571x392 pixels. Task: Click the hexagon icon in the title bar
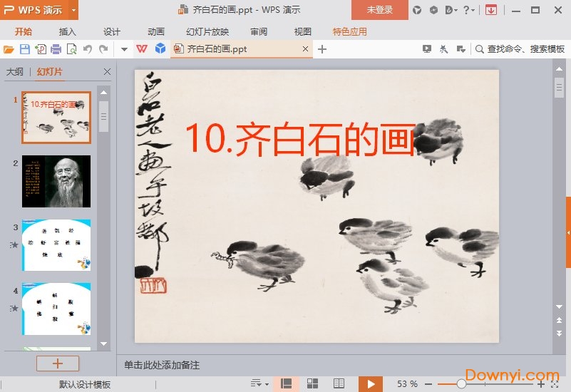coord(433,10)
